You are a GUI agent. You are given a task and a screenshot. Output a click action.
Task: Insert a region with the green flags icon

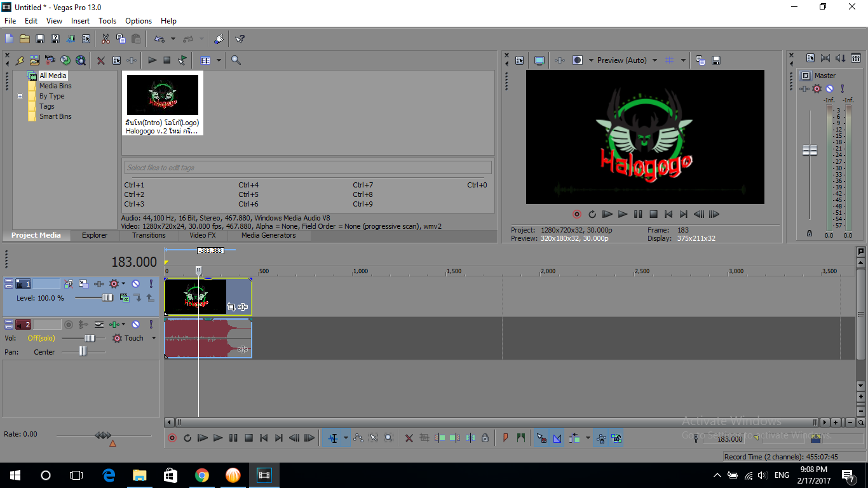coord(521,438)
